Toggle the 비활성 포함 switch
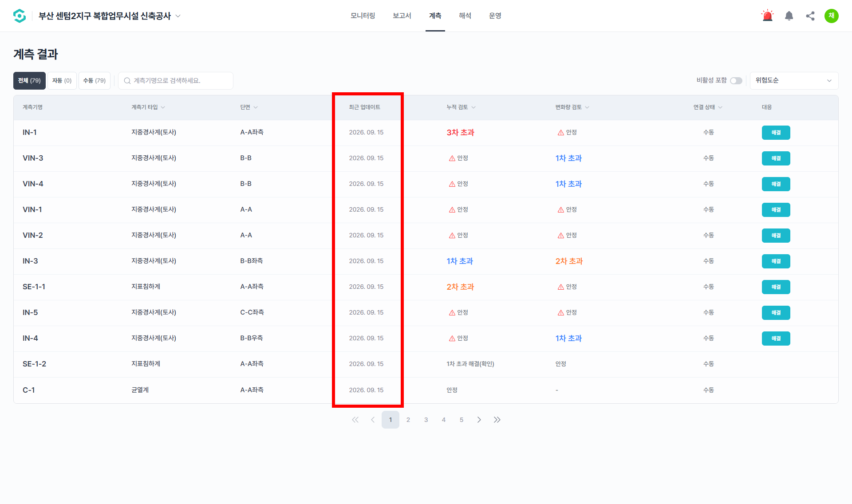Screen dimensions: 852x504 point(736,81)
